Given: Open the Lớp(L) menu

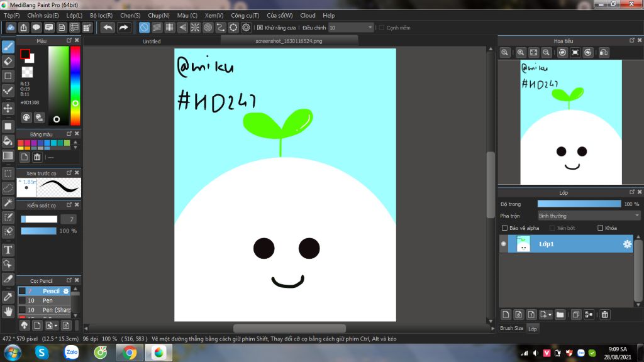Looking at the screenshot, I should click(74, 15).
